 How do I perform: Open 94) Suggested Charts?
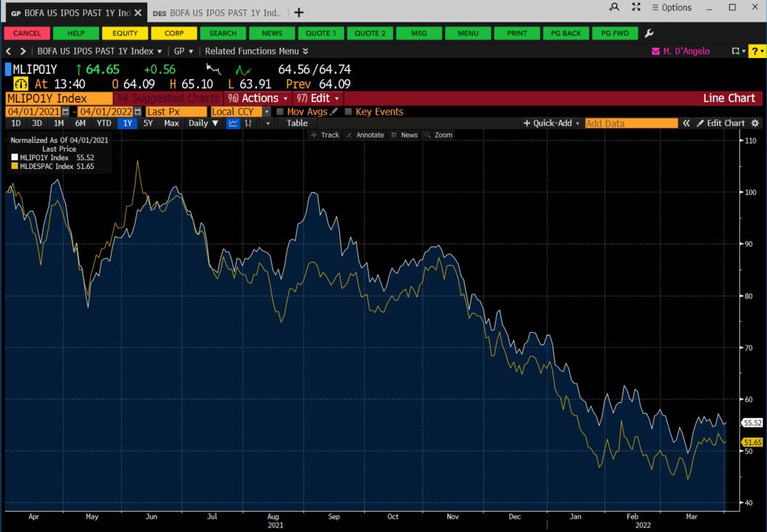pyautogui.click(x=168, y=98)
